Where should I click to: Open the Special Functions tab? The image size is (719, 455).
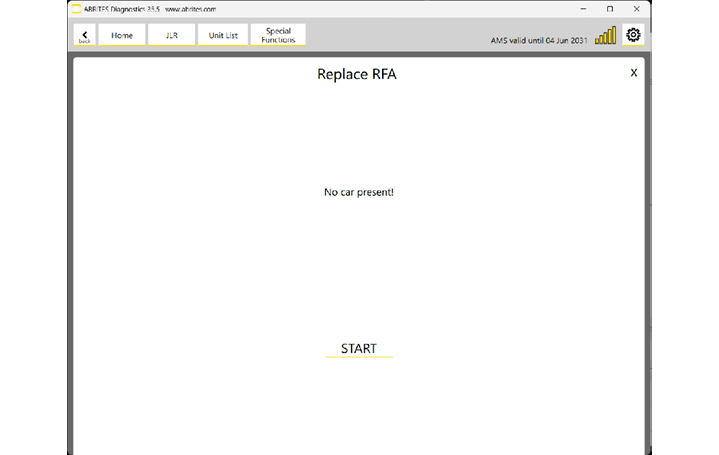pos(278,35)
